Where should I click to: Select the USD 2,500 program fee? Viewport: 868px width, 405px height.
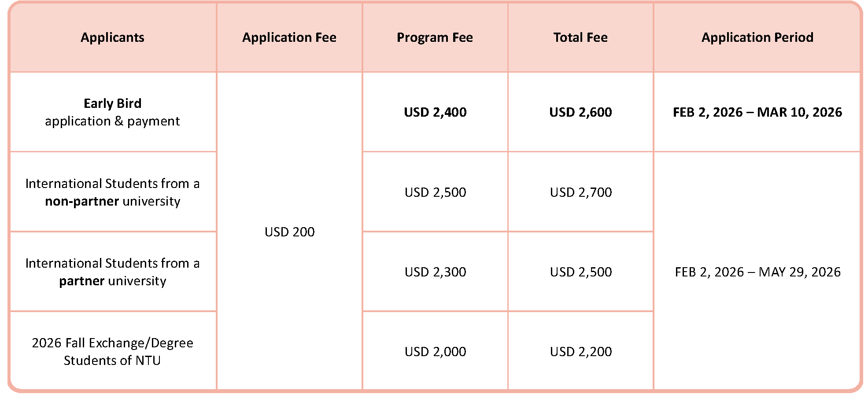[x=435, y=192]
